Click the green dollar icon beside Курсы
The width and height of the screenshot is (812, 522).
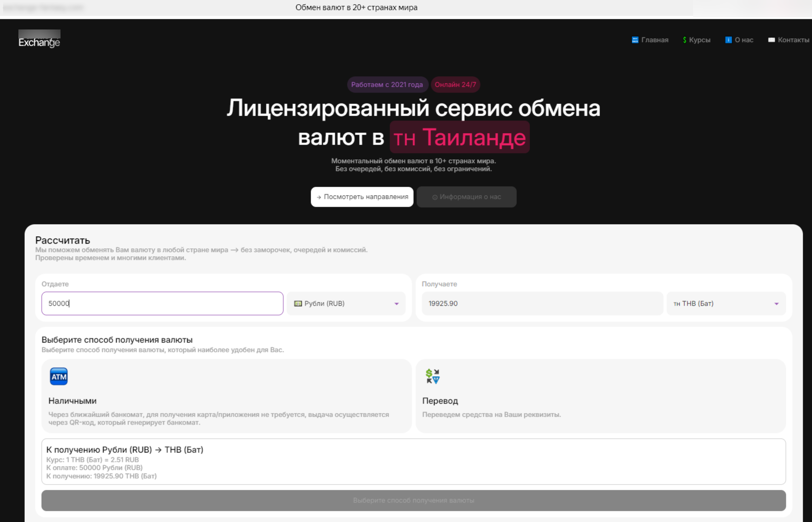click(685, 40)
